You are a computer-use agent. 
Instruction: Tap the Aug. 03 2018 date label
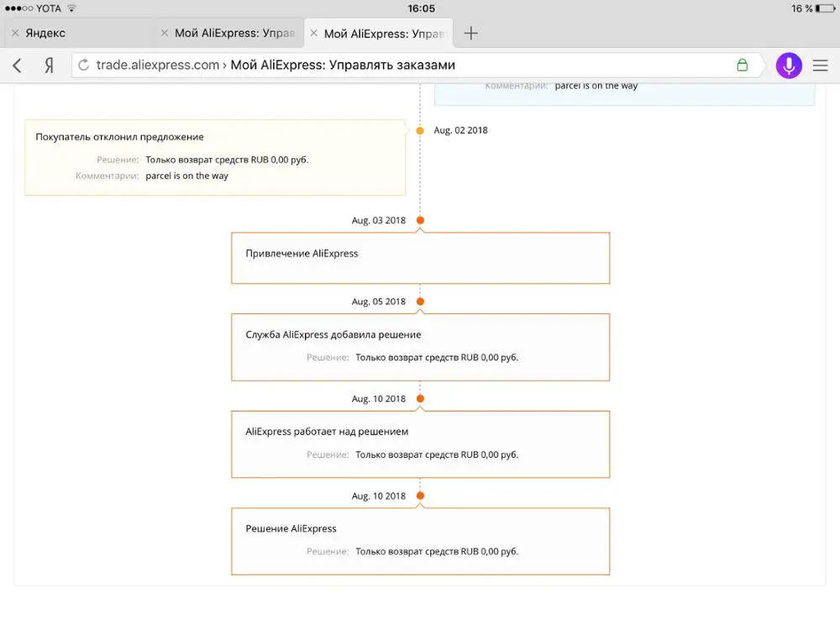(379, 220)
